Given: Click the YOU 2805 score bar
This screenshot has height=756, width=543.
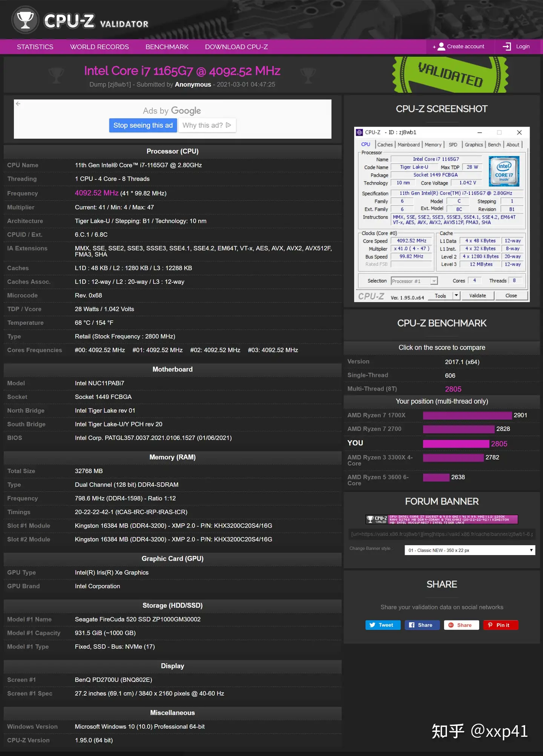Looking at the screenshot, I should coord(456,443).
